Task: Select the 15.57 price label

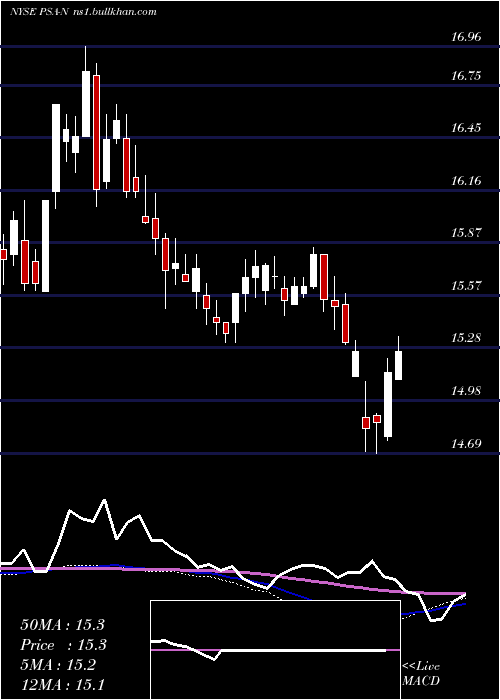Action: pyautogui.click(x=466, y=286)
